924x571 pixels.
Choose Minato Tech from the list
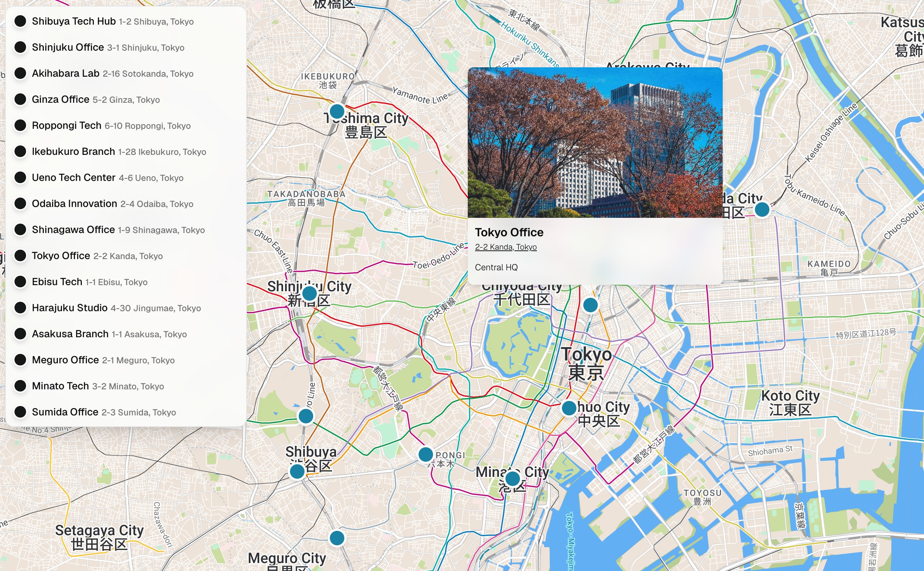click(126, 386)
